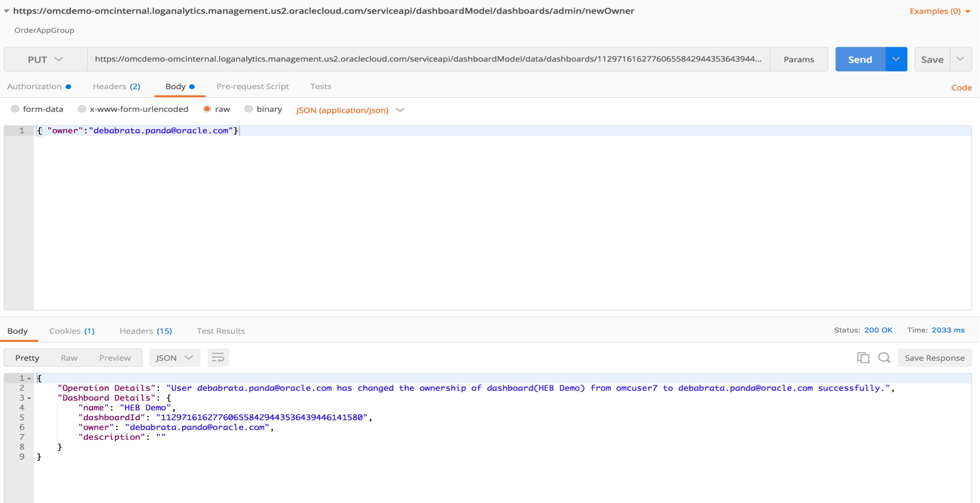980x503 pixels.
Task: Fold Dashboard Details block at line 3
Action: point(29,398)
